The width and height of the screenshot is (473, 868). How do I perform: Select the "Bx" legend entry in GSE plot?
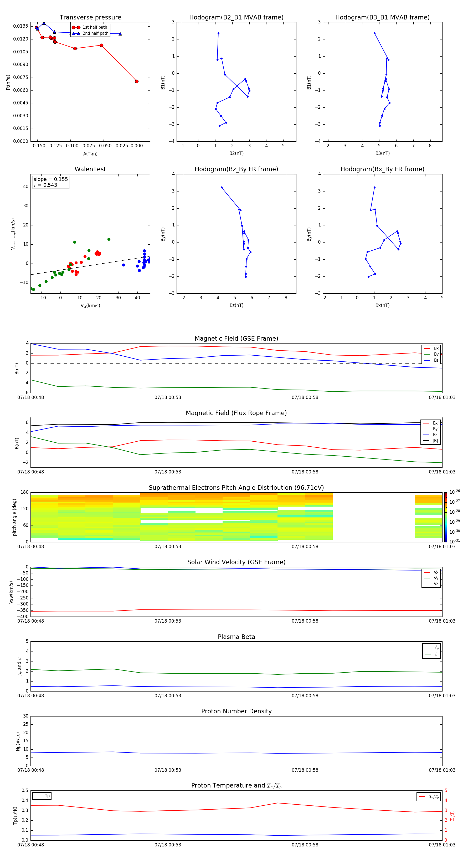[x=431, y=349]
